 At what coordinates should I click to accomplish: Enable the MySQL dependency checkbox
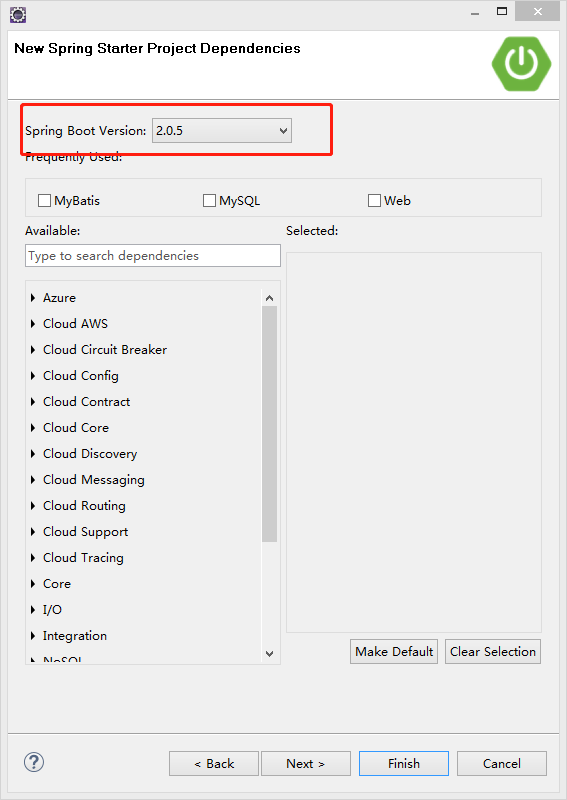click(x=209, y=201)
